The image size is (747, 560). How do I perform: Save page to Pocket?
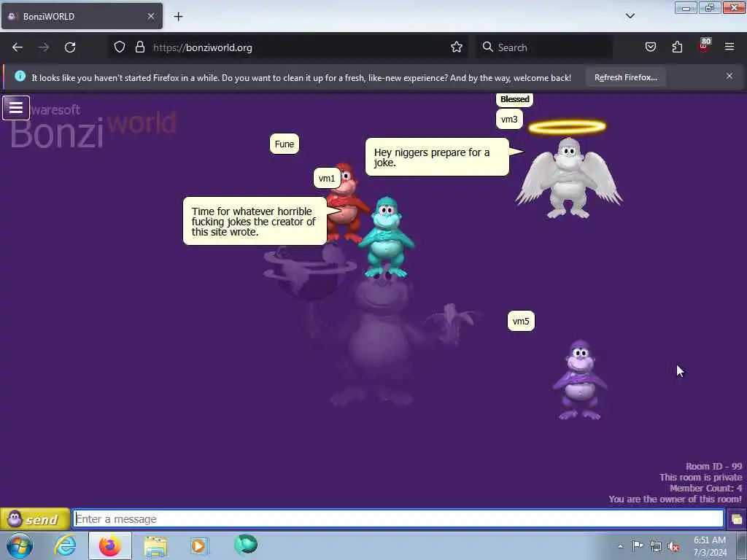pyautogui.click(x=650, y=47)
